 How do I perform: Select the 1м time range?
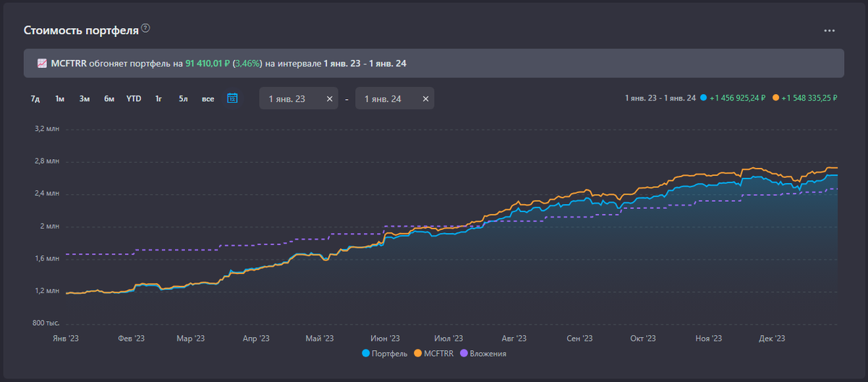[x=60, y=99]
